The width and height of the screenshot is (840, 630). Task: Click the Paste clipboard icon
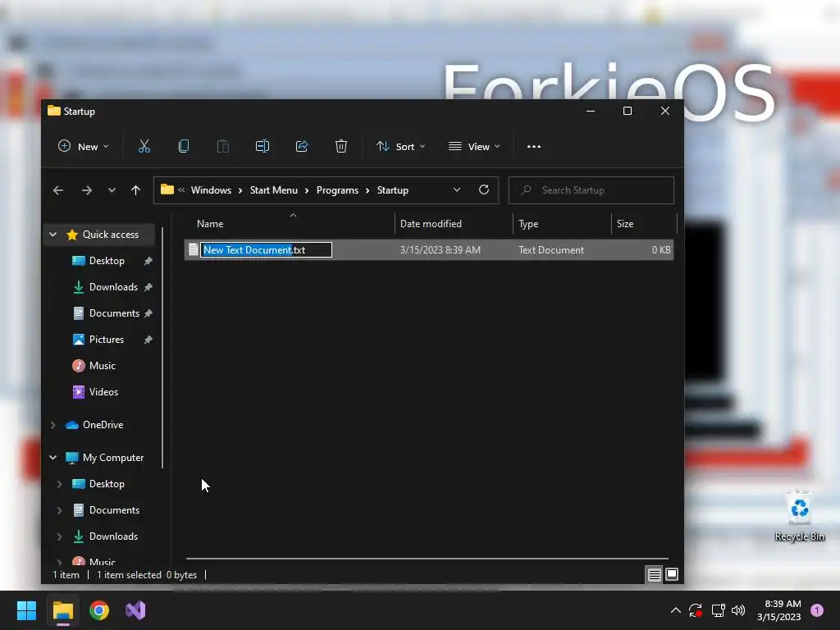(x=223, y=146)
